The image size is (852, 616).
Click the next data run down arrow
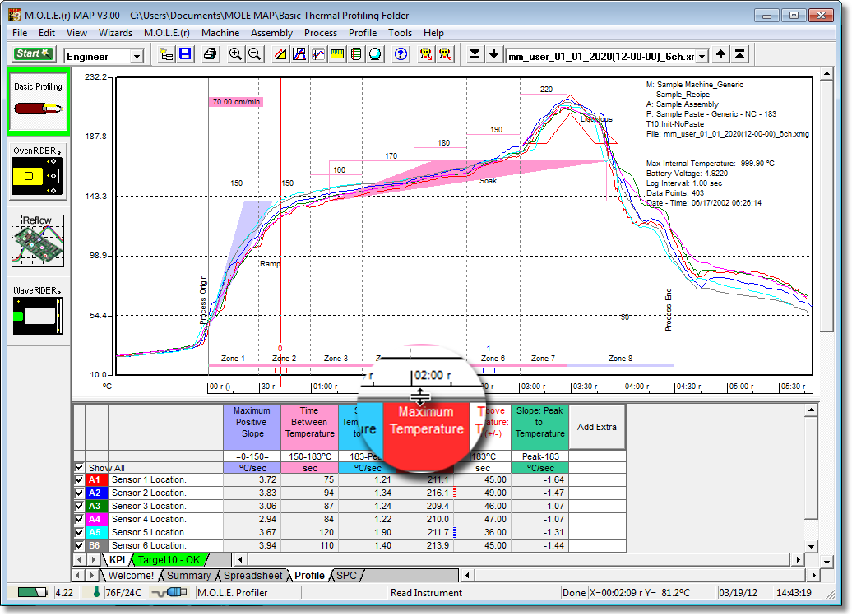(x=494, y=54)
